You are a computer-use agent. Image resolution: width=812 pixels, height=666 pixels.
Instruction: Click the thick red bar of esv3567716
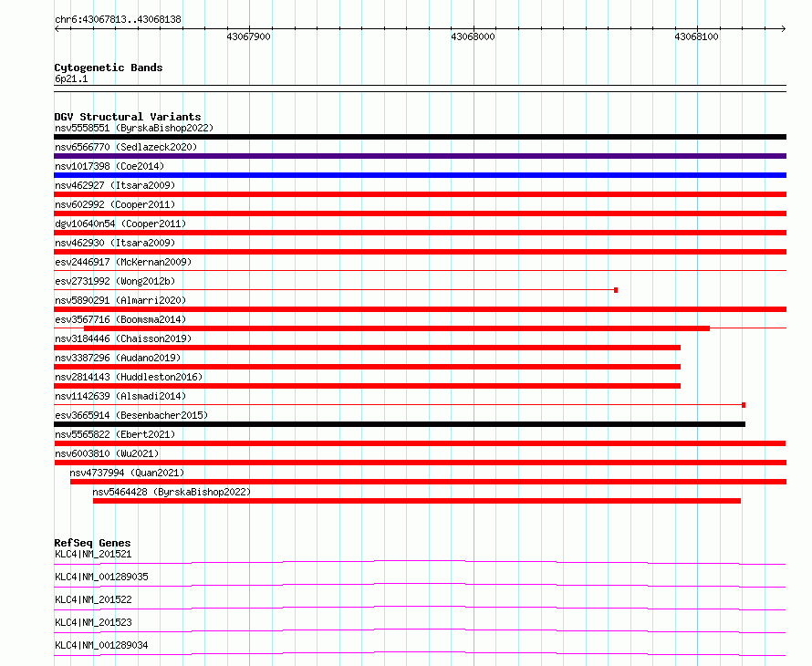click(397, 328)
